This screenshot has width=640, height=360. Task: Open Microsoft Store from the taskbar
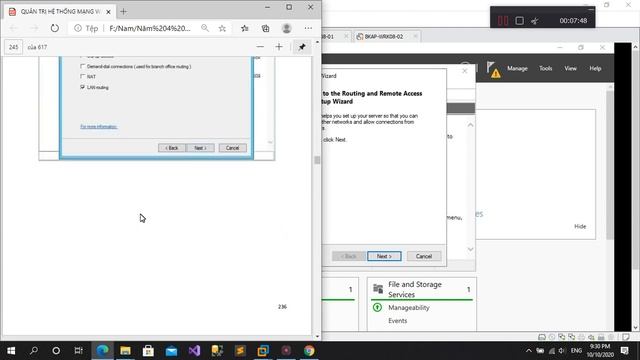(x=148, y=351)
